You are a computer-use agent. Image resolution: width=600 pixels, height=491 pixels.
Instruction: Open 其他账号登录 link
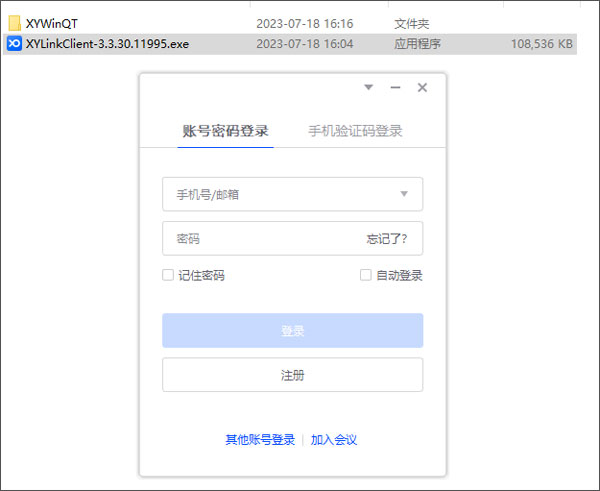(260, 440)
